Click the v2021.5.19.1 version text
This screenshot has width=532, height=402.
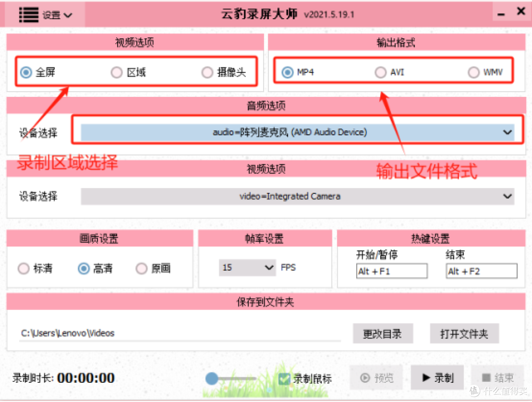coord(329,15)
